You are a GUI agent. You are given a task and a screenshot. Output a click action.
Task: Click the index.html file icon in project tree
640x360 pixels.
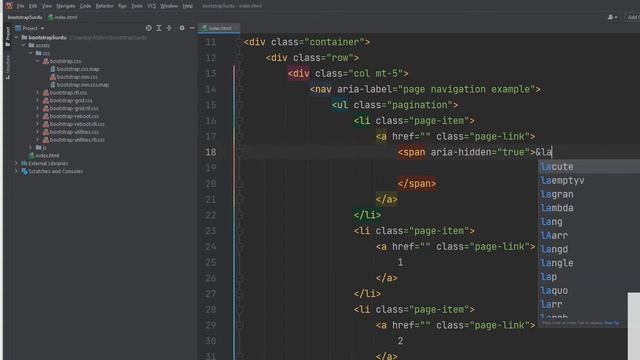(x=31, y=156)
